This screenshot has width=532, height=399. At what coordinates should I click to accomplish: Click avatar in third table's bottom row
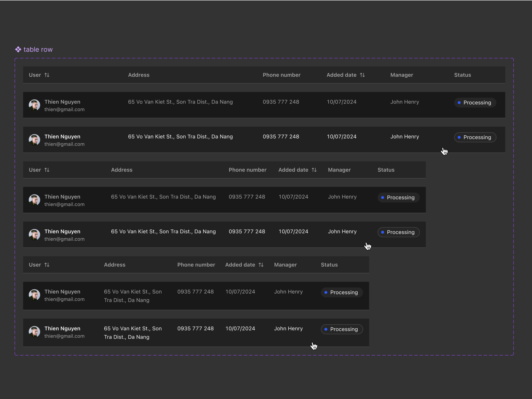[34, 332]
